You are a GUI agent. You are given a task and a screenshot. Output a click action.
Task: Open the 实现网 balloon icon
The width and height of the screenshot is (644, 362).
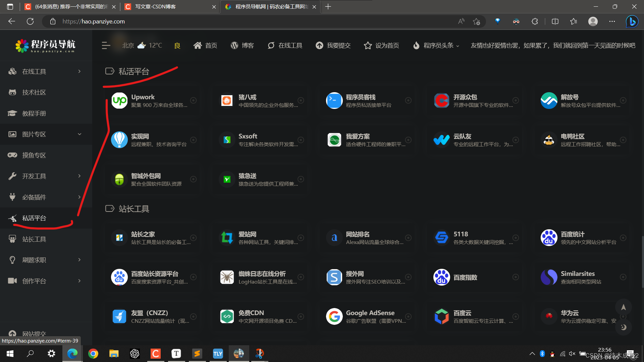pos(119,140)
